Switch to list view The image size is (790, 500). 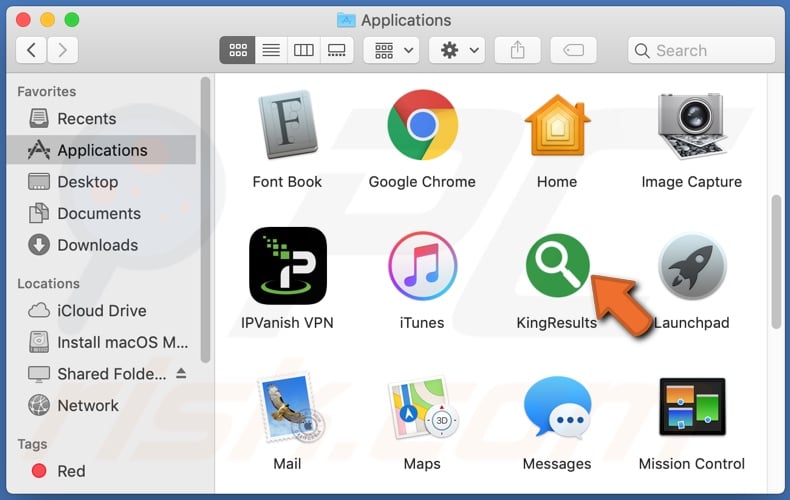(x=271, y=50)
